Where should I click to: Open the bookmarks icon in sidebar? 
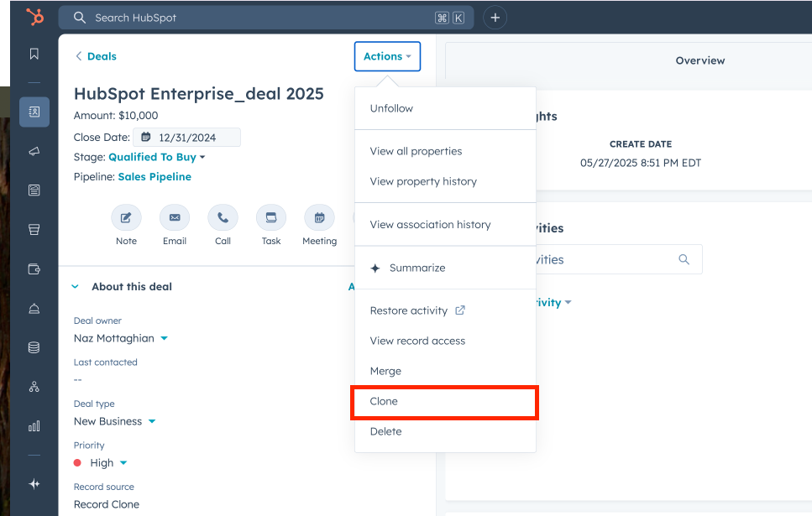[x=34, y=54]
